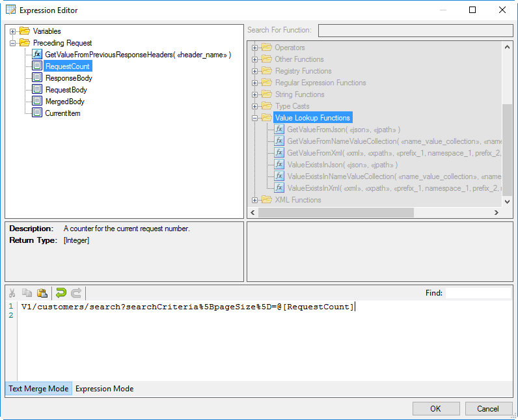Collapse the Preceding Request tree node
Viewport: 518px width, 420px height.
coord(12,43)
